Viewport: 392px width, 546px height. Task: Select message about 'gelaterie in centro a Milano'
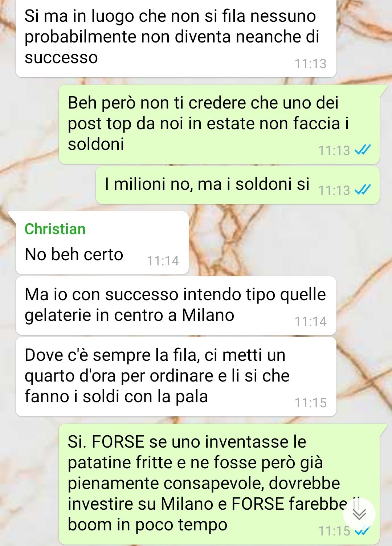[176, 306]
